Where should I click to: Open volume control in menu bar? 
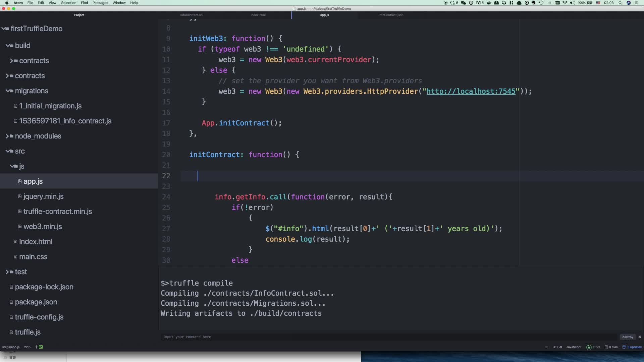572,3
